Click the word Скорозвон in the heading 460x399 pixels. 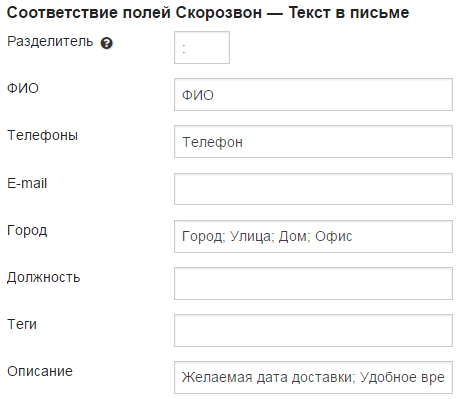coord(219,13)
